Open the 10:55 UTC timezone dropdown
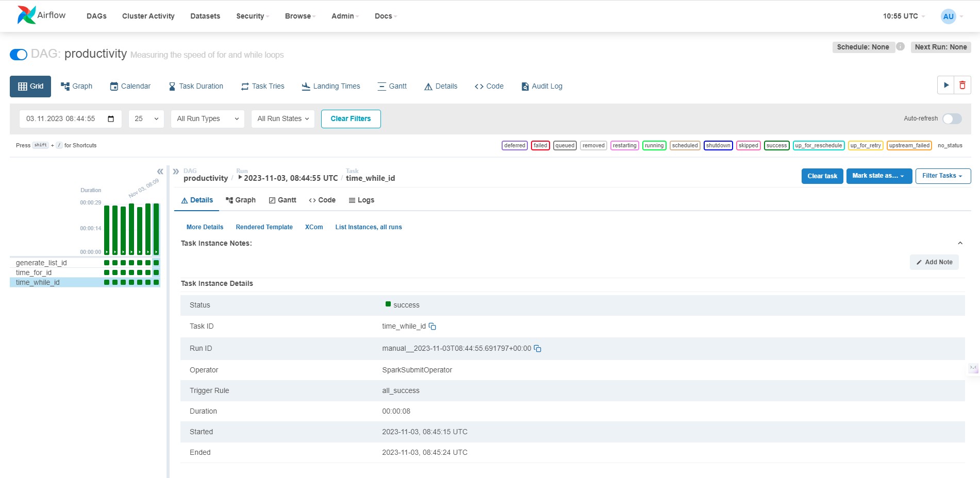 tap(904, 16)
